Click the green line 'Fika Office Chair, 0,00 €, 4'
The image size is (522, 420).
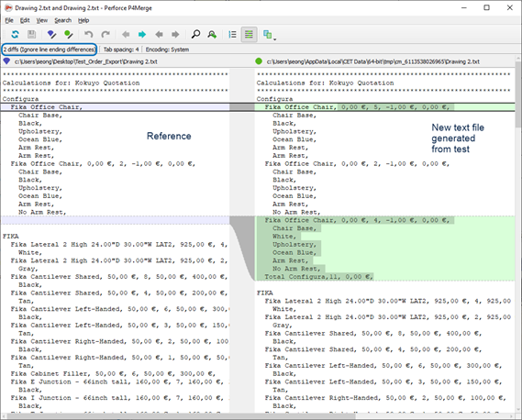click(357, 220)
